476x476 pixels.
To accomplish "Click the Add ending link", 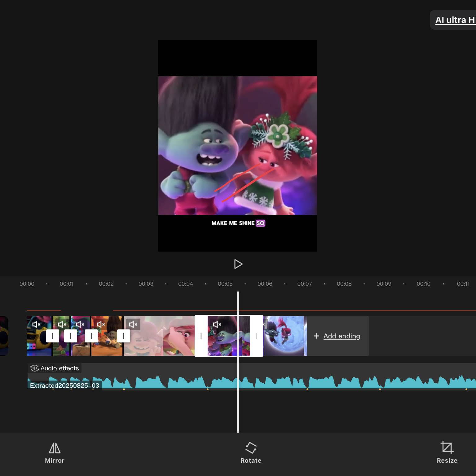I will (x=342, y=336).
